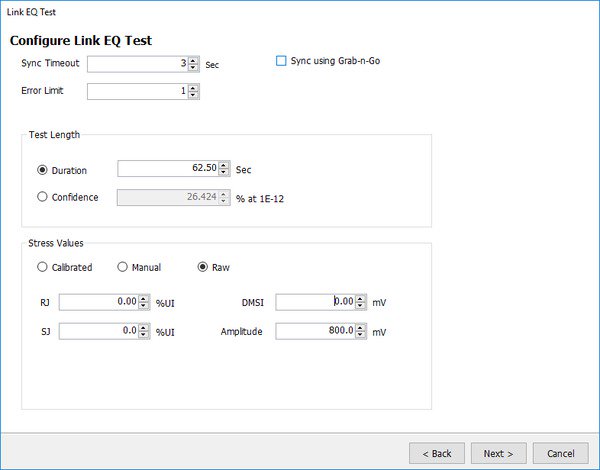Choose Manual stress values option
Viewport: 600px width, 470px height.
(123, 267)
